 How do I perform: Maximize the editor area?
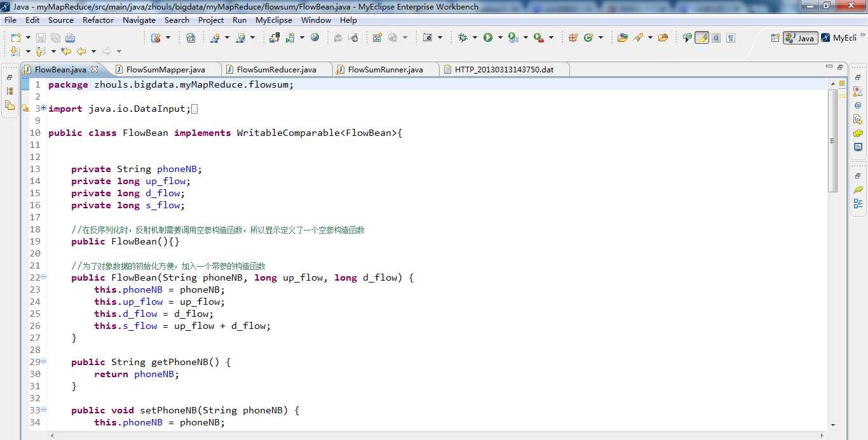point(839,66)
